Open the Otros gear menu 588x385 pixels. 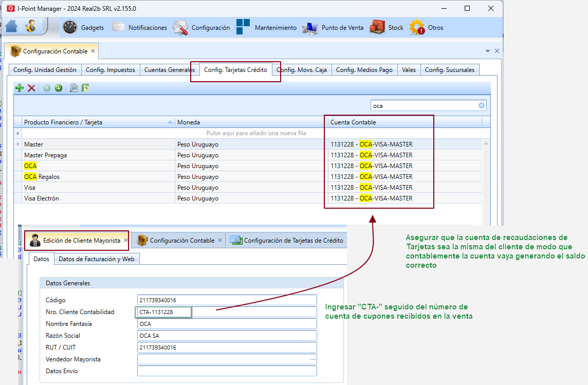tap(427, 27)
